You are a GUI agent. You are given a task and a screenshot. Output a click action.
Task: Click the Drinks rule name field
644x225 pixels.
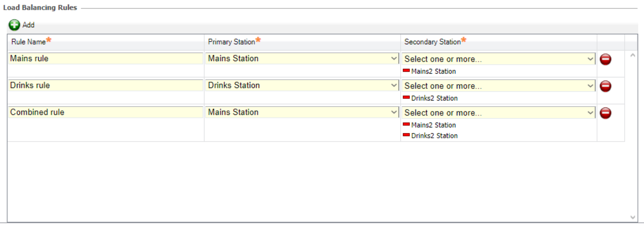106,85
